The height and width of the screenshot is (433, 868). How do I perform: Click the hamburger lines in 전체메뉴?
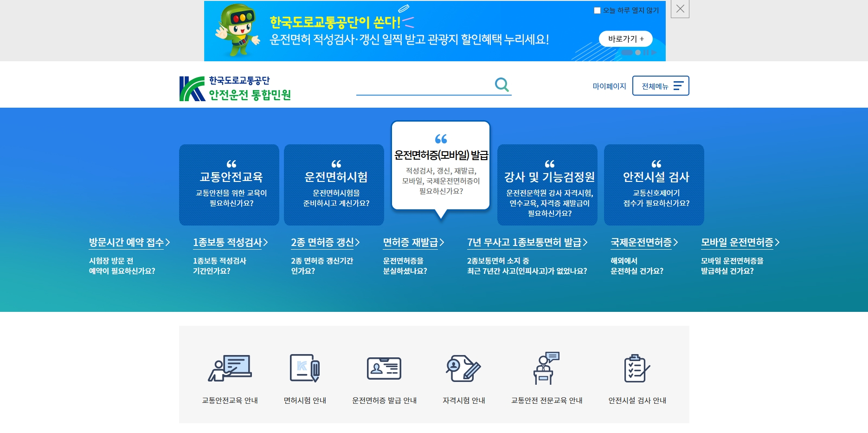click(678, 86)
